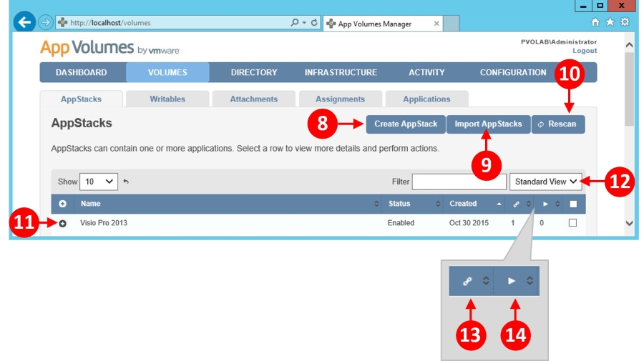Open the browser tools gear icon
The height and width of the screenshot is (361, 644).
[625, 21]
